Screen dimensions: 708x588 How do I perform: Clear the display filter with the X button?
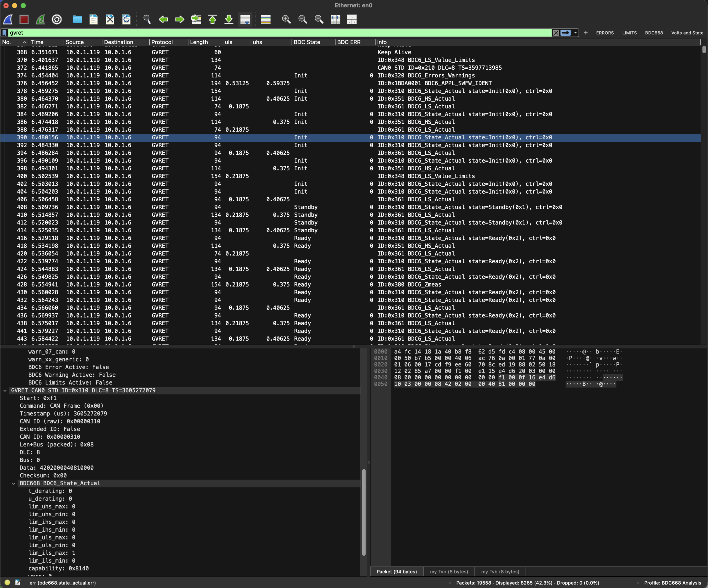(556, 33)
